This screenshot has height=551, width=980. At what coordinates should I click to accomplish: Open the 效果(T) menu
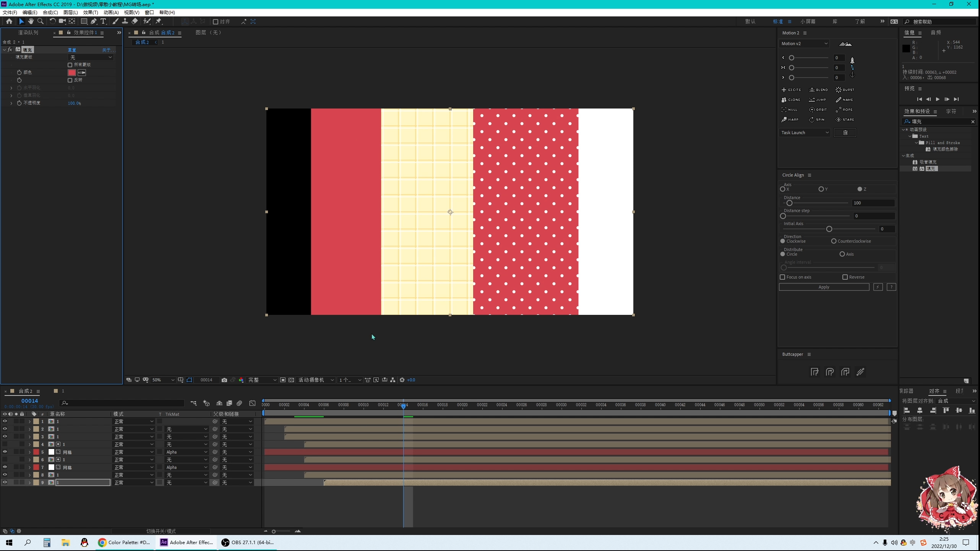[91, 12]
